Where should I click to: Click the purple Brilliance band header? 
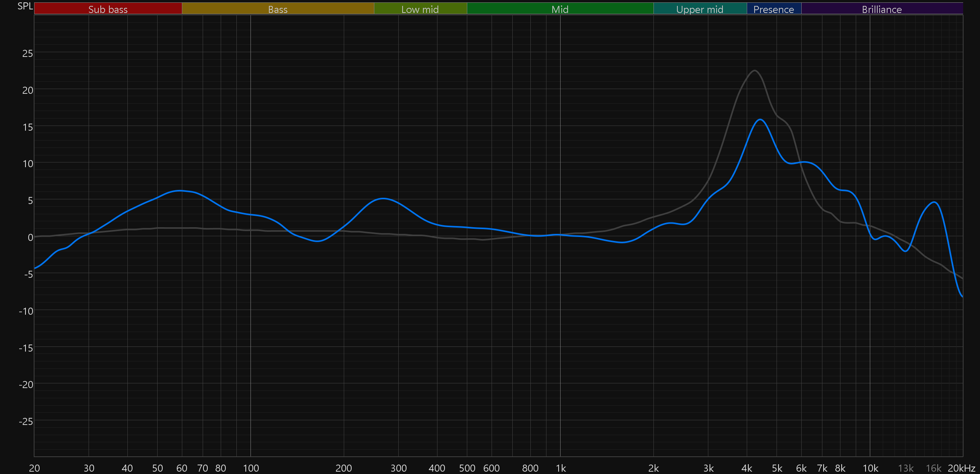click(882, 9)
